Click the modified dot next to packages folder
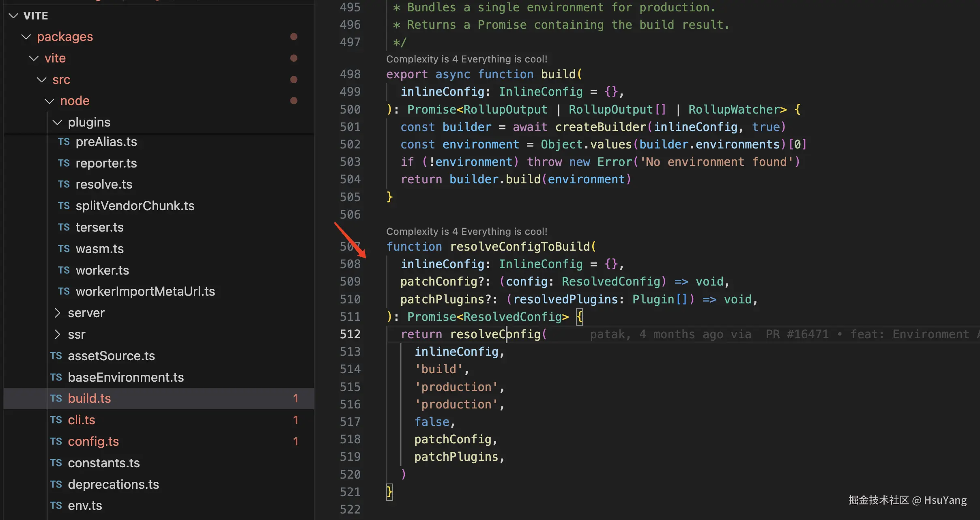The image size is (980, 520). tap(294, 37)
